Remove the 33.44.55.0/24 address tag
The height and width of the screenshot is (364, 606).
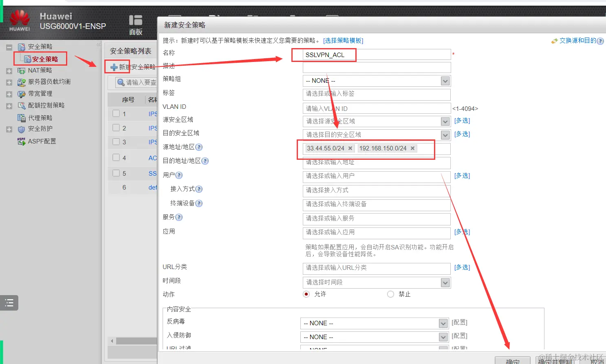tap(350, 148)
